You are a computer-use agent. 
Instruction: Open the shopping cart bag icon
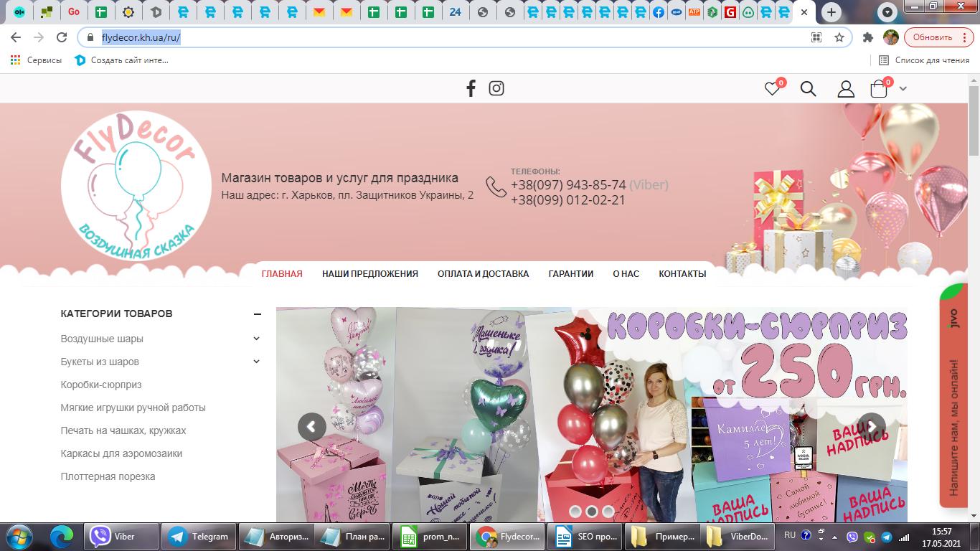878,89
